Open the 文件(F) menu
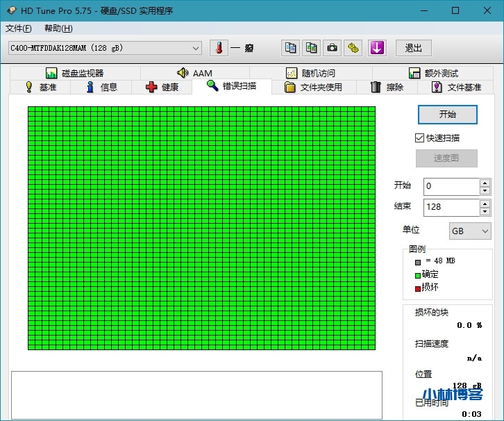This screenshot has width=504, height=421. click(x=19, y=28)
